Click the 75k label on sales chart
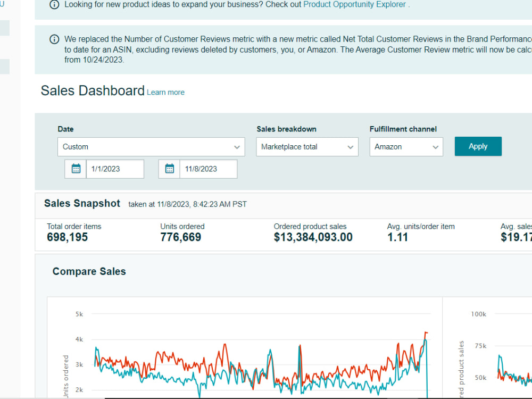The image size is (532, 399). point(480,346)
